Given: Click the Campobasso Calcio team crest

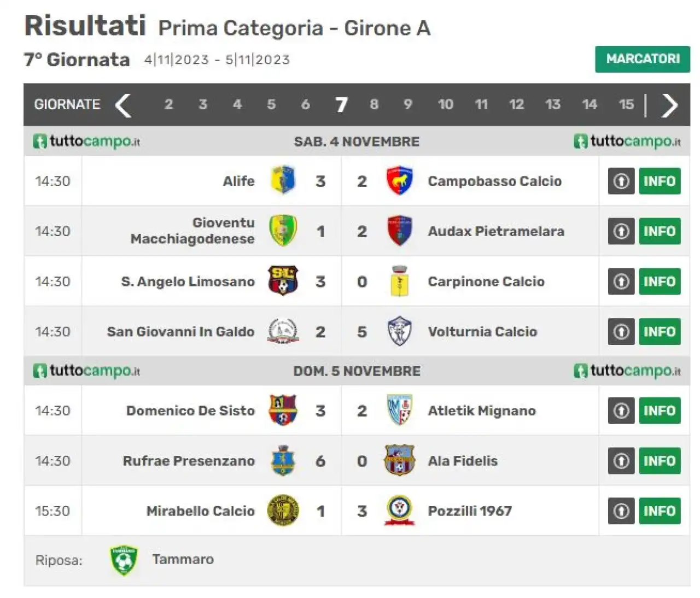Looking at the screenshot, I should pyautogui.click(x=399, y=180).
